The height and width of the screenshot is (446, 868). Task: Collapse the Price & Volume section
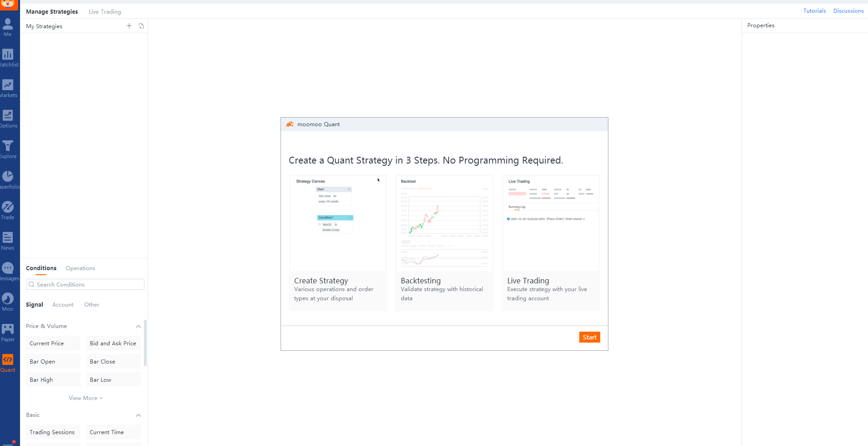click(x=138, y=326)
